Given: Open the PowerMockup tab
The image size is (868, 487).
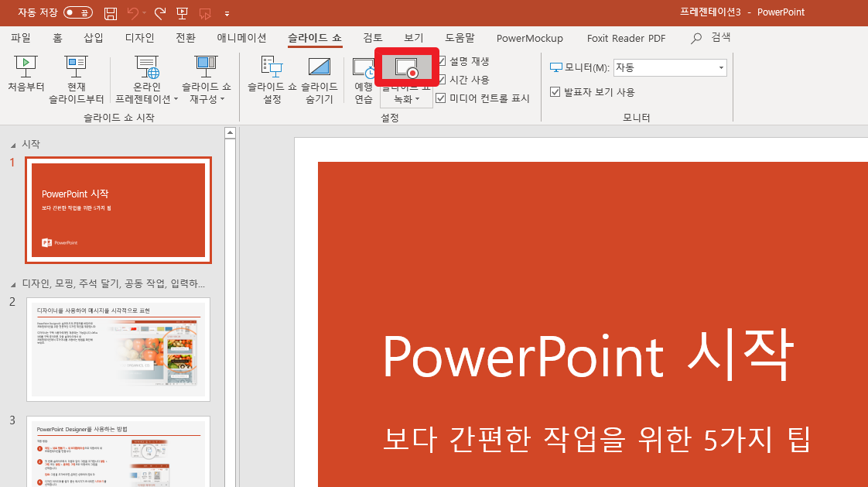Looking at the screenshot, I should [x=530, y=38].
